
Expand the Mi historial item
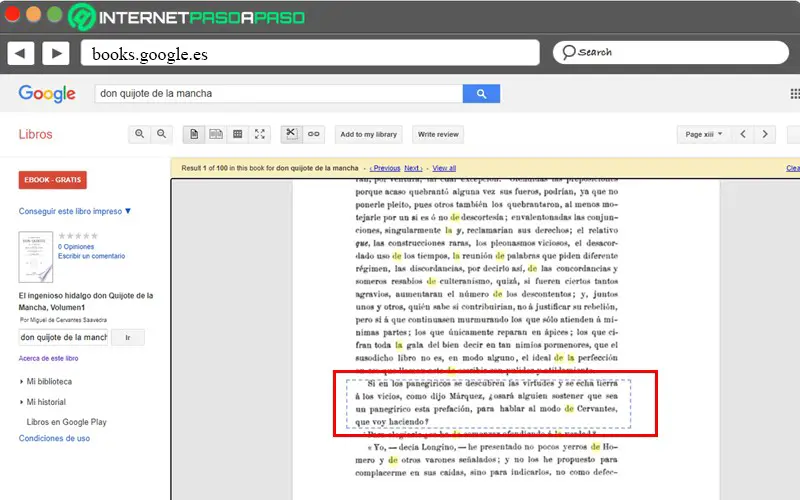pyautogui.click(x=46, y=402)
